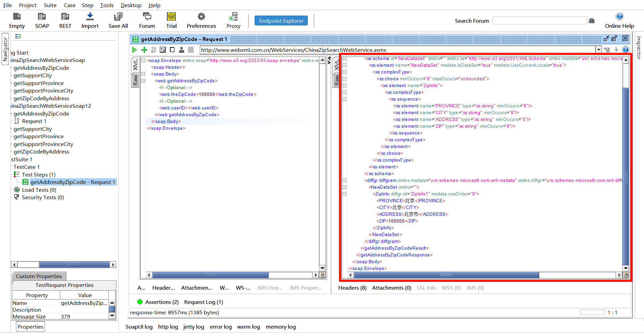The width and height of the screenshot is (644, 333).
Task: Click the Search Forum input field
Action: pyautogui.click(x=540, y=21)
